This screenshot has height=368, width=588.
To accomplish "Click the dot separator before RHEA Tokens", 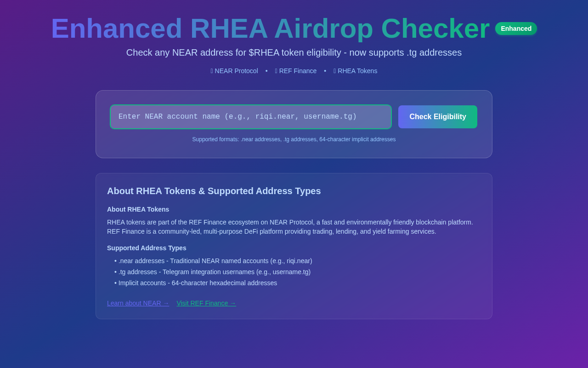I will (x=325, y=71).
